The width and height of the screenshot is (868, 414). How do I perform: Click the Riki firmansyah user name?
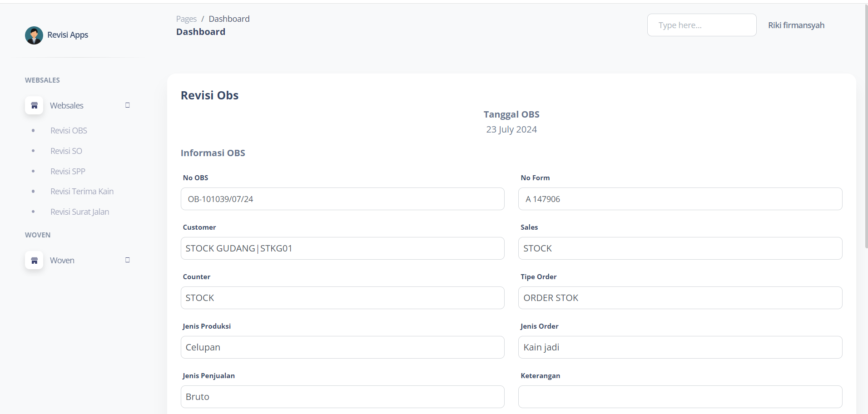(796, 25)
